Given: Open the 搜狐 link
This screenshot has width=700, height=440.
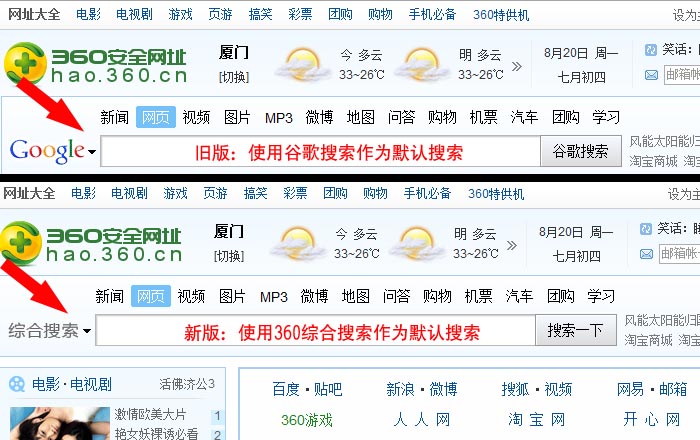Looking at the screenshot, I should point(515,389).
